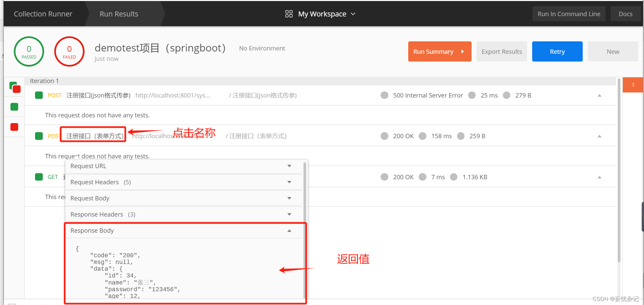The height and width of the screenshot is (305, 644).
Task: Click the gray dot beside 500 Internal Server Error
Action: click(x=384, y=95)
